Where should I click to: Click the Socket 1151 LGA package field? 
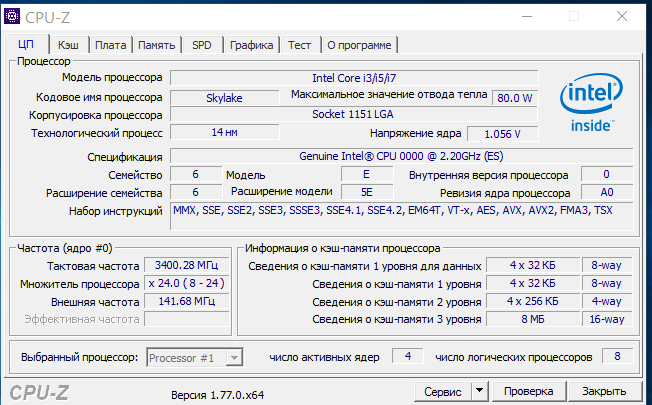point(354,114)
